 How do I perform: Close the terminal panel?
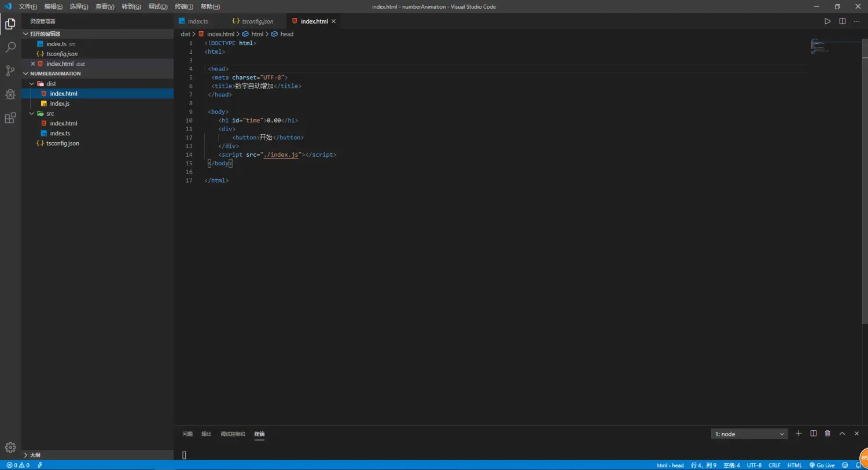(x=856, y=434)
